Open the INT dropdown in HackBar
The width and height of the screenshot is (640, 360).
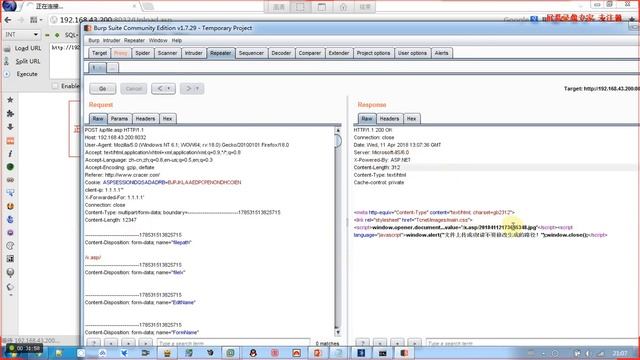tap(21, 35)
